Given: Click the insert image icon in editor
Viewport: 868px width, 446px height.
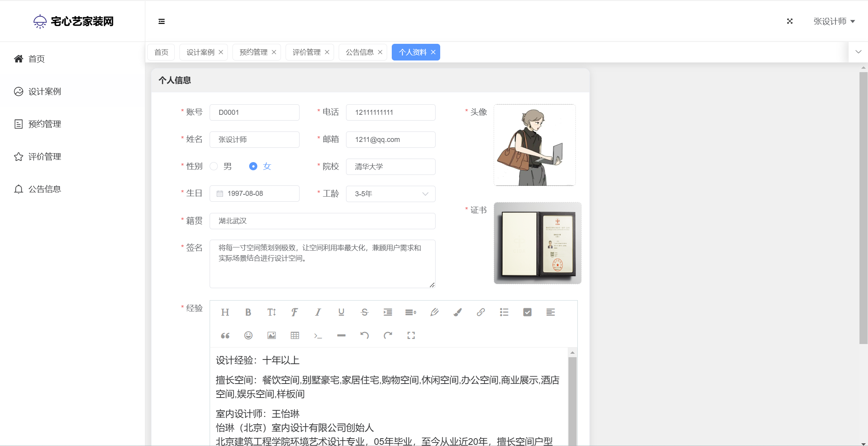Looking at the screenshot, I should (272, 335).
